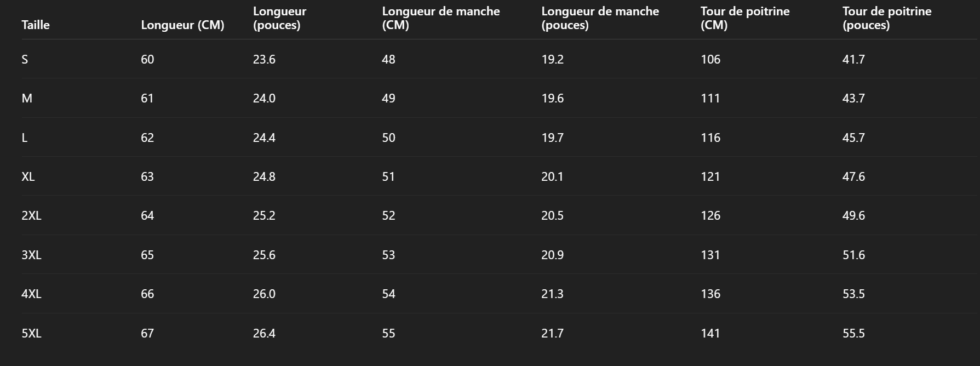
Task: Click the Taille column header
Action: coord(36,25)
